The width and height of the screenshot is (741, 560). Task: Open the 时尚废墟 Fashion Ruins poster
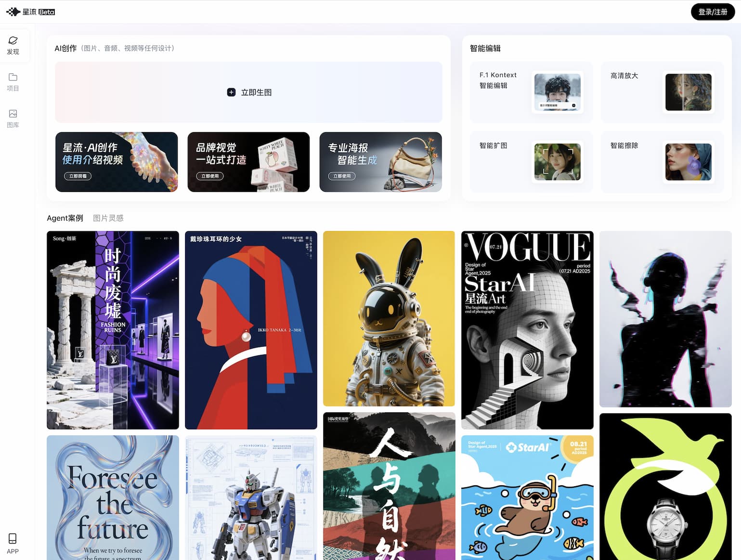[113, 330]
